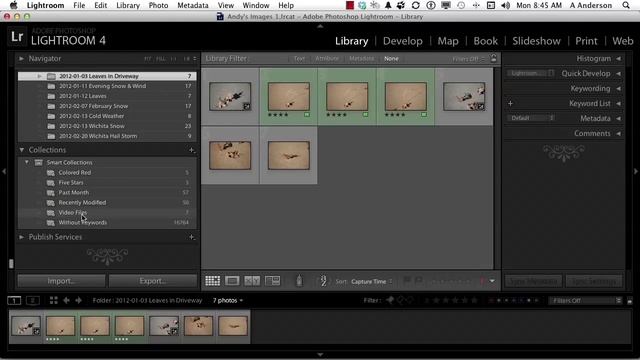
Task: Choose Metadata in Library Filter bar
Action: pos(362,59)
